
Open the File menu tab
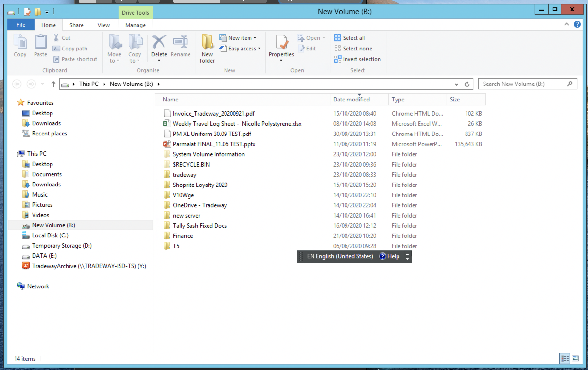click(x=21, y=25)
